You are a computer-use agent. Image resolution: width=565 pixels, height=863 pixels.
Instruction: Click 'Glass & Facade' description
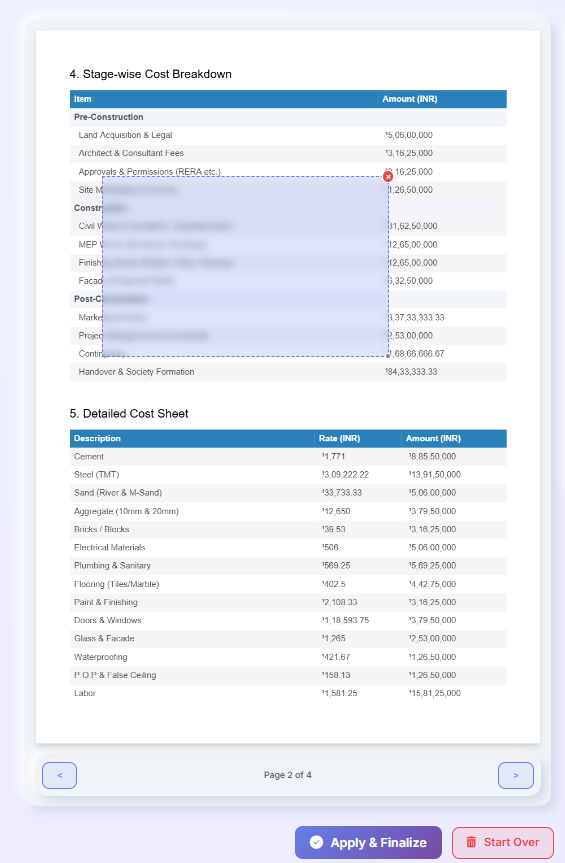(104, 638)
